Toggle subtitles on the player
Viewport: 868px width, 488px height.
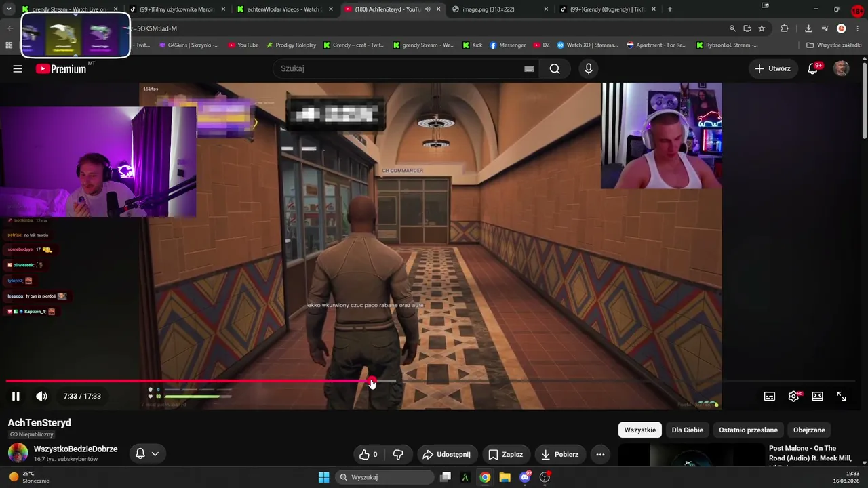(x=770, y=396)
